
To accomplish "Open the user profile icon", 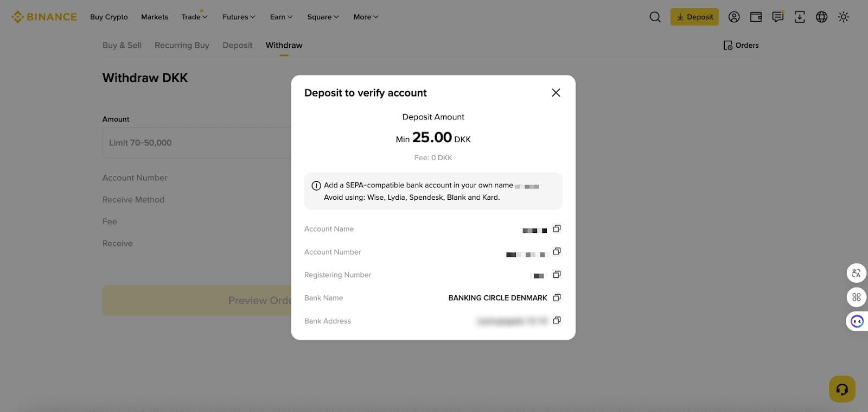I will [x=734, y=17].
